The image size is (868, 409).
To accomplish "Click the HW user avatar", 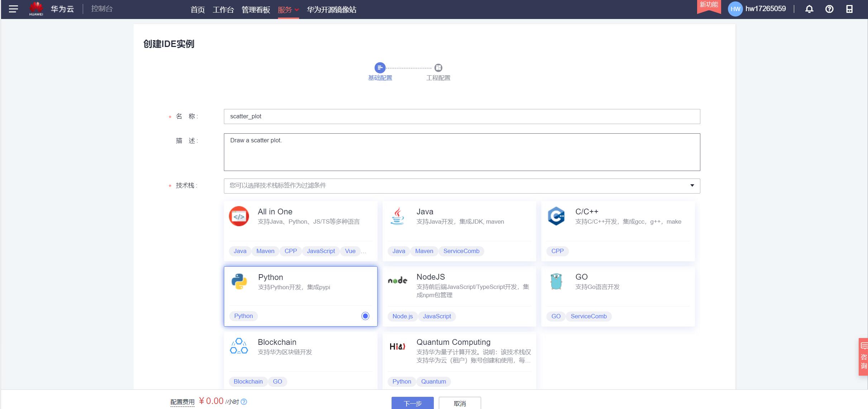I will point(735,9).
